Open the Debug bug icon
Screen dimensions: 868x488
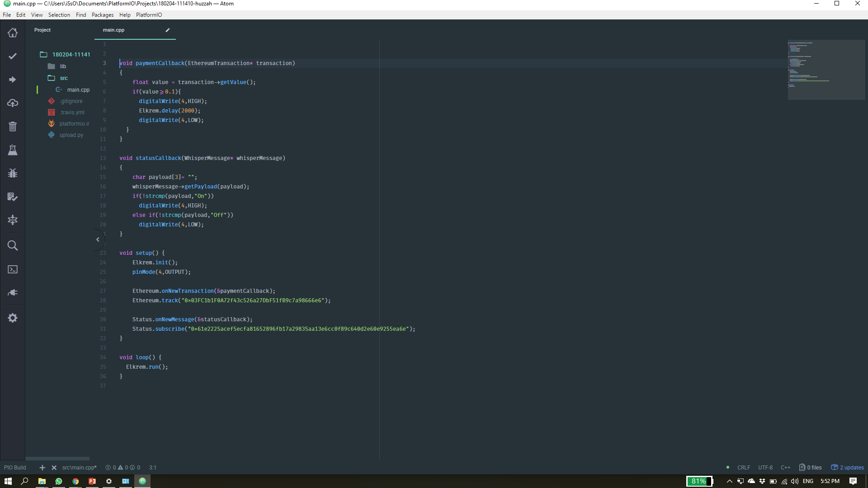coord(13,174)
